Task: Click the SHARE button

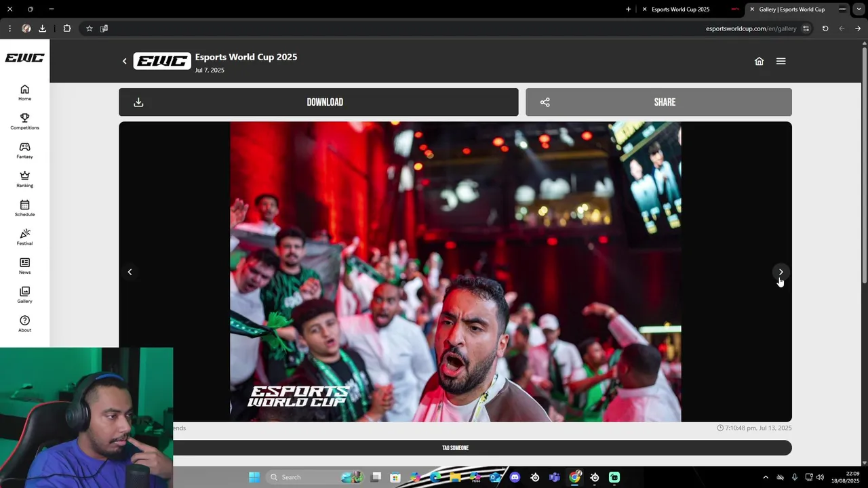Action: (x=658, y=102)
